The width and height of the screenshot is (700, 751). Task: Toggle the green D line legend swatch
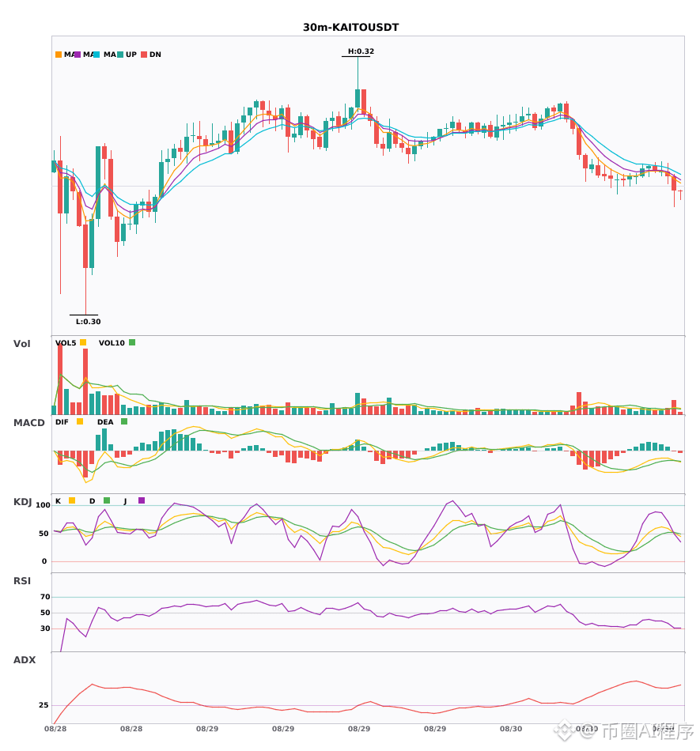pos(107,500)
